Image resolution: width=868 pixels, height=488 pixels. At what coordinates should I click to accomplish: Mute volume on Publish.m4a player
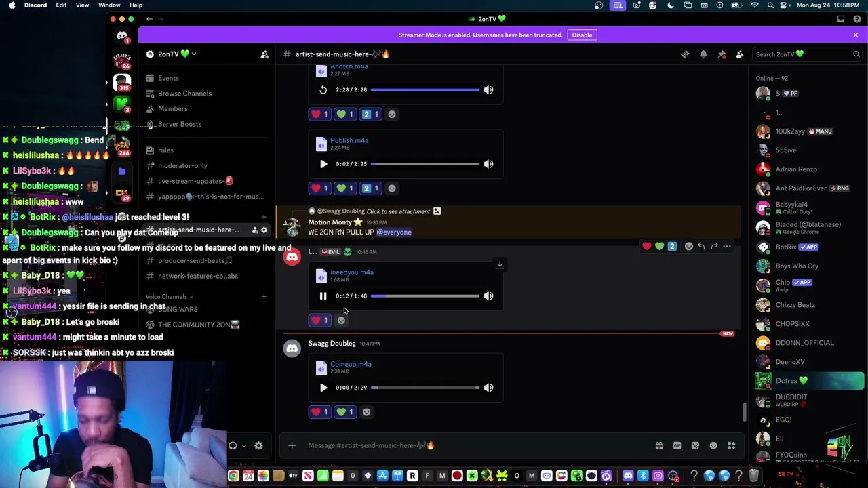click(x=488, y=164)
